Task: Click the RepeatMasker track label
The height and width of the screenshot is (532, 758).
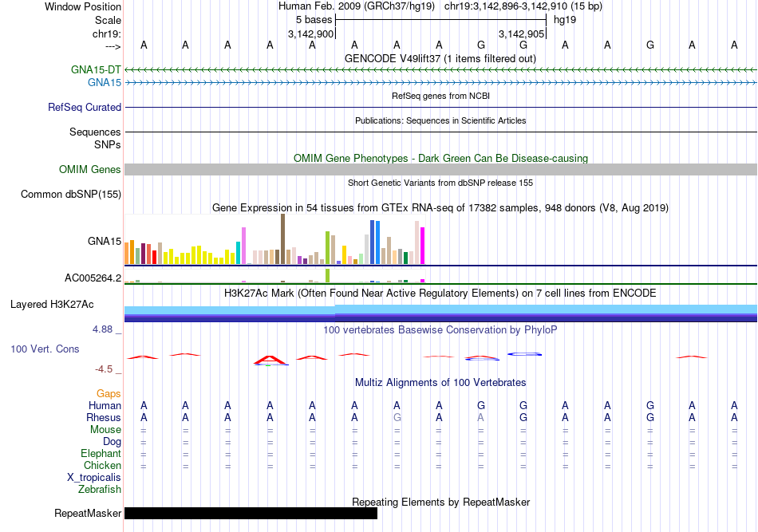Action: pyautogui.click(x=88, y=513)
